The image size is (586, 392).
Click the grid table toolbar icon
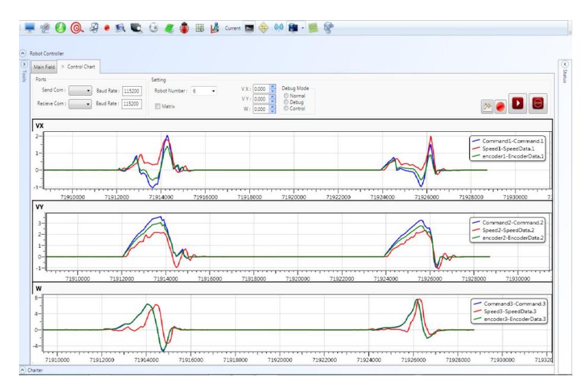point(200,28)
